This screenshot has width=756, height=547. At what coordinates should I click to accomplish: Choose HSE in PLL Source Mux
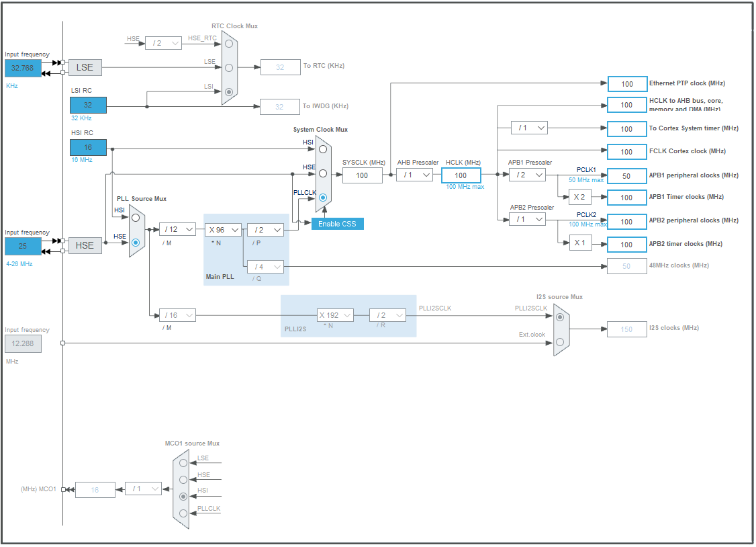pyautogui.click(x=136, y=242)
